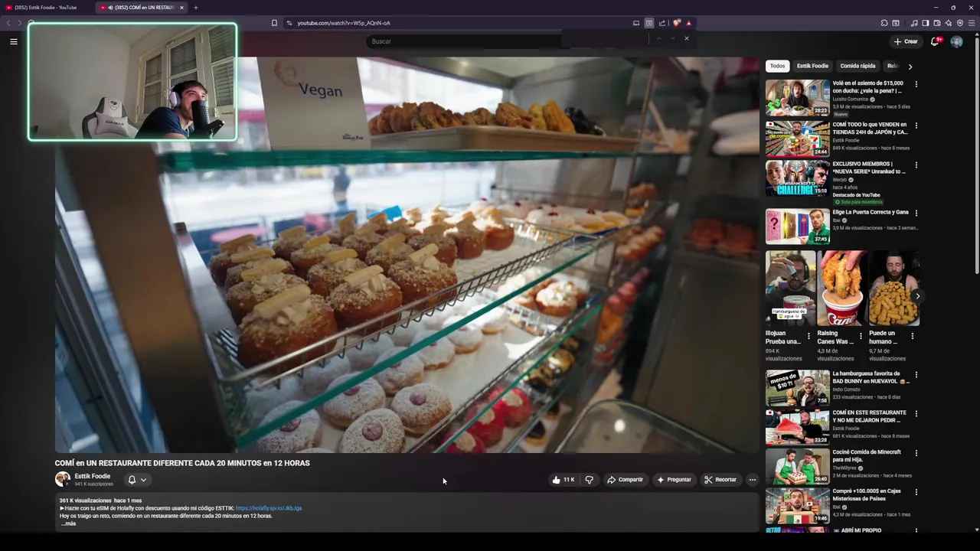Click the Preguntar button

pyautogui.click(x=674, y=480)
